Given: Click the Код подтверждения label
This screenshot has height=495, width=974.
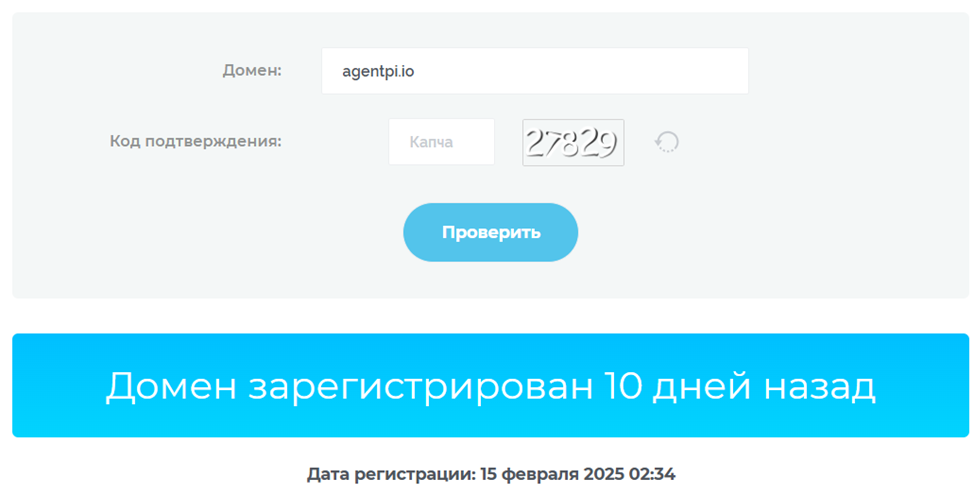Looking at the screenshot, I should click(x=196, y=142).
